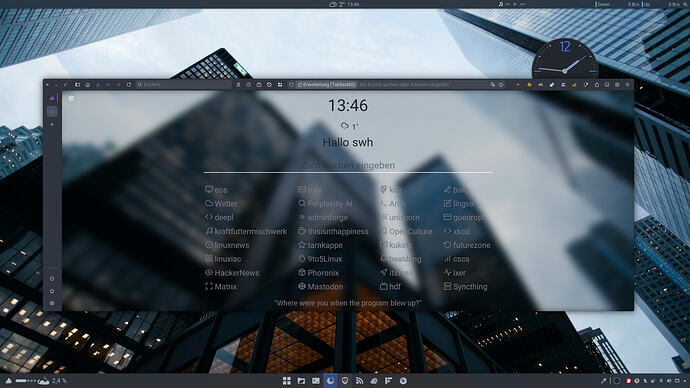The height and width of the screenshot is (388, 690).
Task: Select the active tab in the vertical sidebar
Action: point(52,112)
